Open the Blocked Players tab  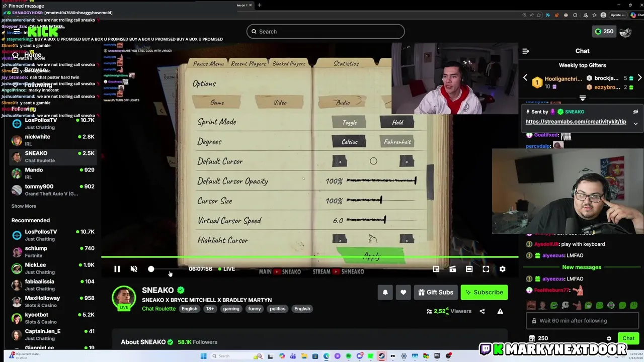point(289,64)
